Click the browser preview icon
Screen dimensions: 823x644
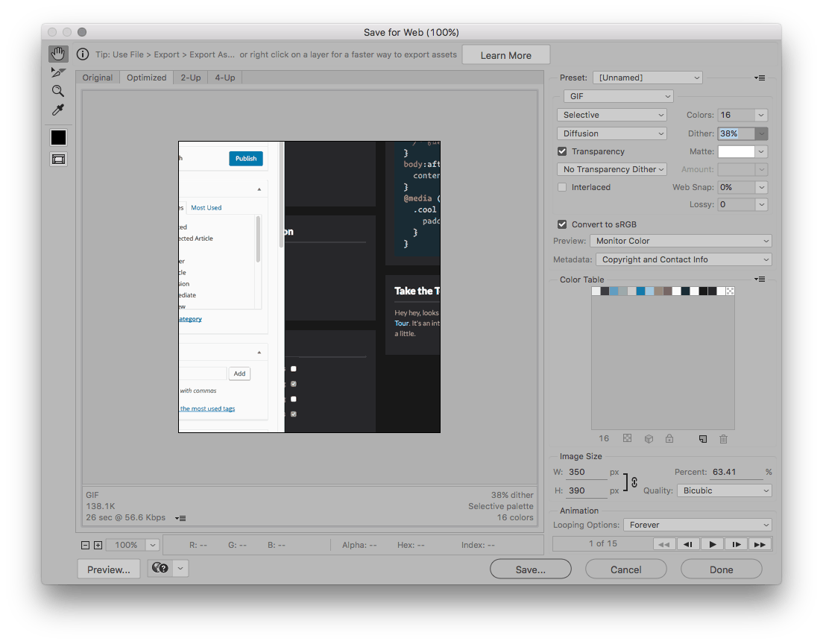tap(160, 568)
